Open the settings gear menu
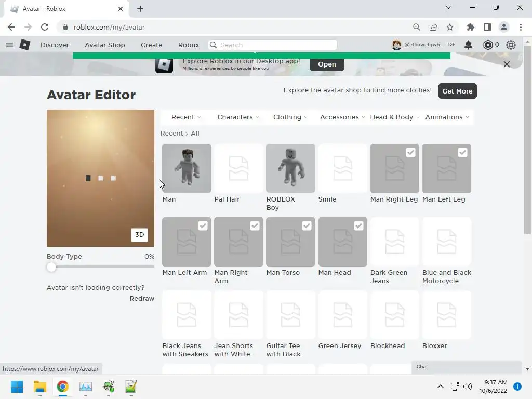Screen dimensions: 532x399 click(x=511, y=45)
